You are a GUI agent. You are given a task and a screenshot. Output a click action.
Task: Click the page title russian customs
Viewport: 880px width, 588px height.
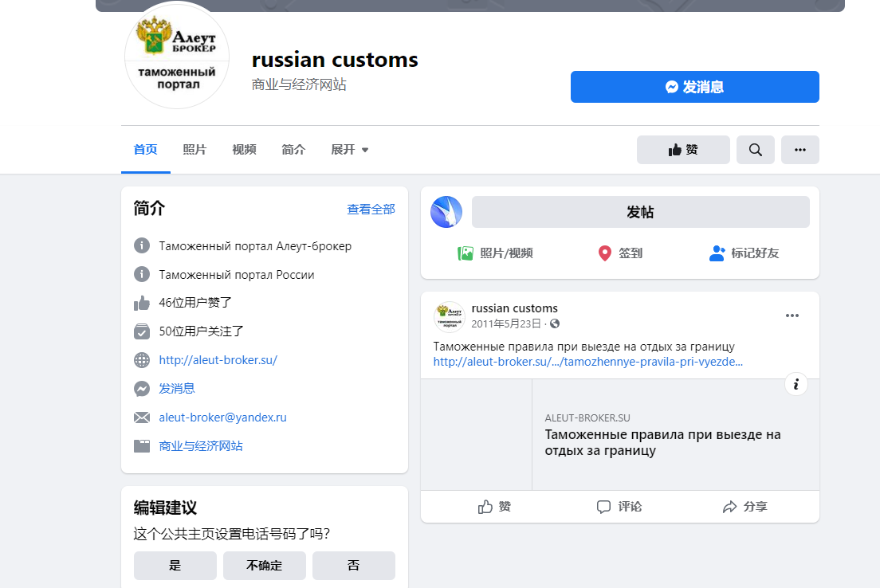click(x=335, y=60)
